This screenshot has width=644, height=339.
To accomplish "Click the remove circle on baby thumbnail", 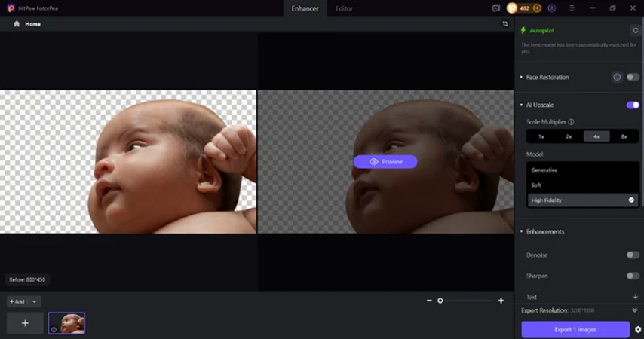I will [54, 329].
